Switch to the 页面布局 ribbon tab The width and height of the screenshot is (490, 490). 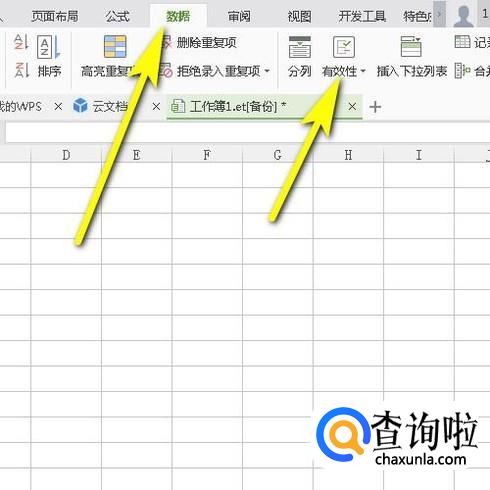coord(55,16)
